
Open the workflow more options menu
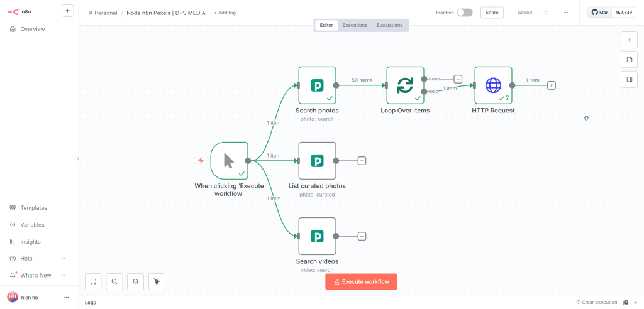tap(565, 13)
